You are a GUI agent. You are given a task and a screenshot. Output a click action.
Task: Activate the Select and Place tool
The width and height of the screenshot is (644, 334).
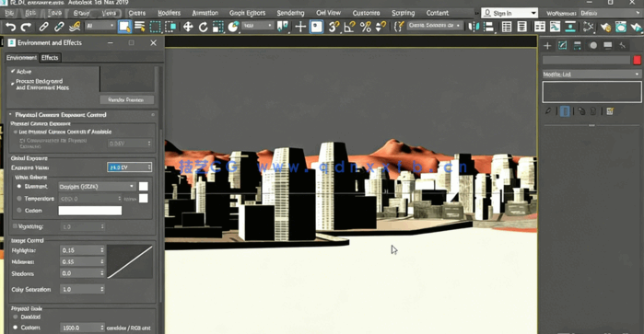pyautogui.click(x=233, y=27)
